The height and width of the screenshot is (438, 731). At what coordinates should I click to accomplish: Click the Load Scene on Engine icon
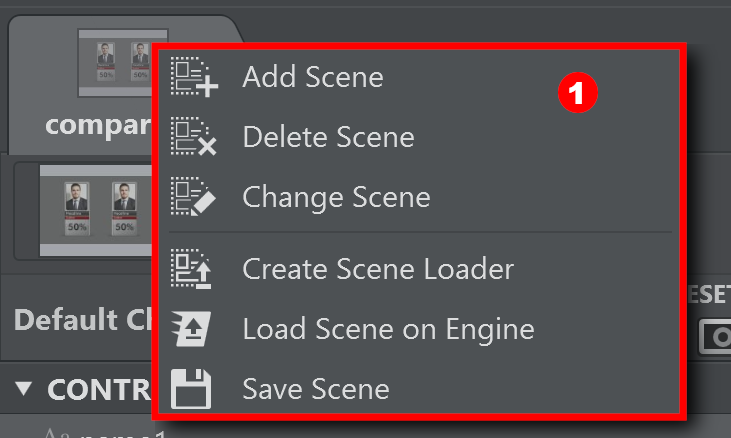(193, 329)
